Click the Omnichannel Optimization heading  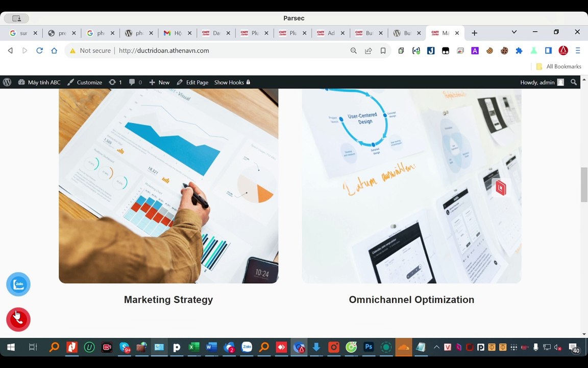[411, 300]
